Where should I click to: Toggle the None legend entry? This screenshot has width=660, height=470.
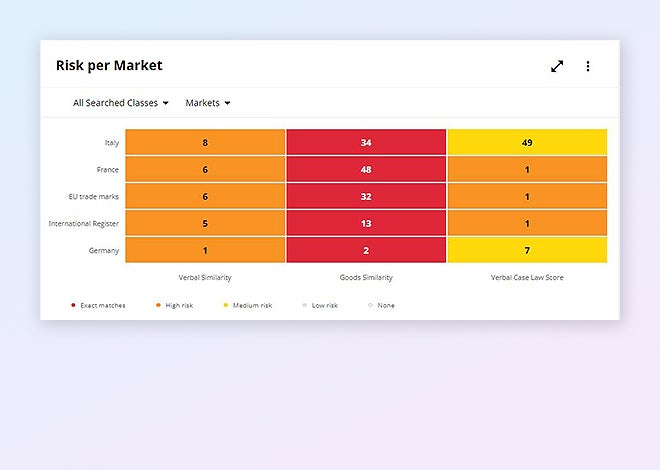tap(381, 305)
